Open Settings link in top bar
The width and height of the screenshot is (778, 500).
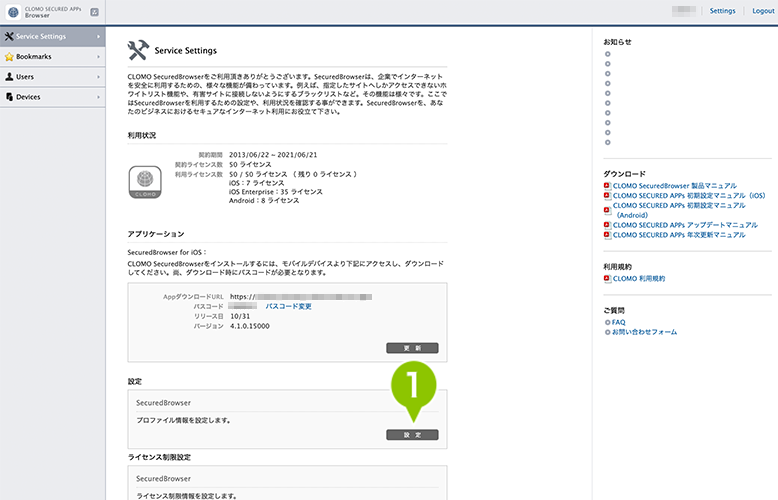click(x=722, y=11)
